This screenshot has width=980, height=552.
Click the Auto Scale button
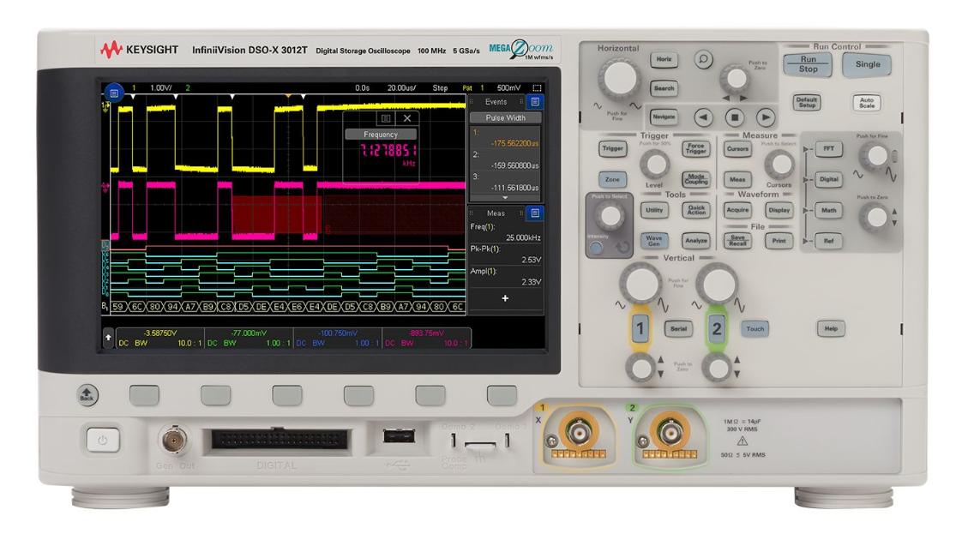click(866, 103)
